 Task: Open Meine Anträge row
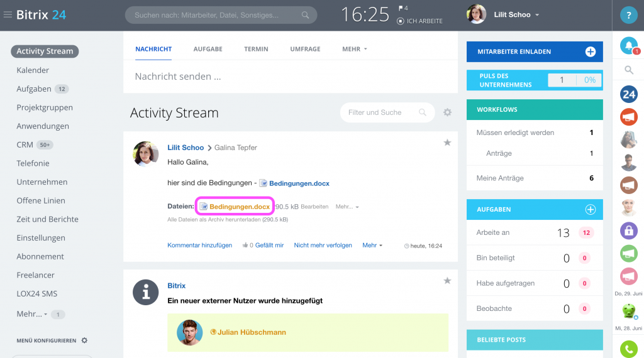coord(535,178)
